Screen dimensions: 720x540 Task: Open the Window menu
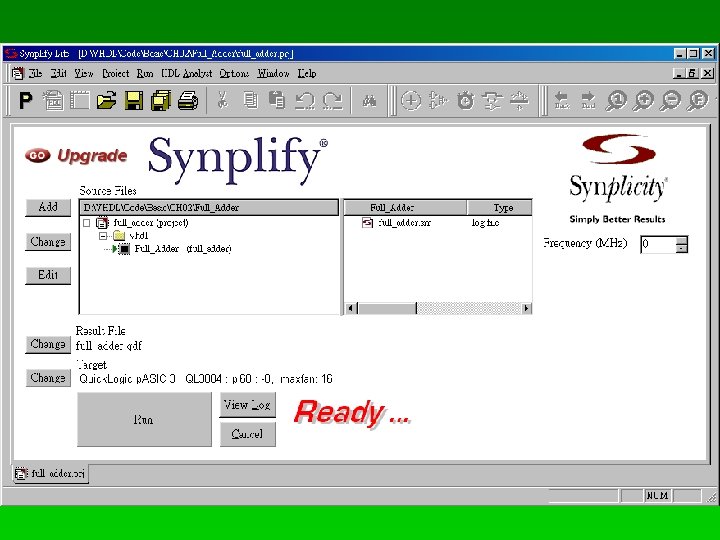click(x=273, y=73)
